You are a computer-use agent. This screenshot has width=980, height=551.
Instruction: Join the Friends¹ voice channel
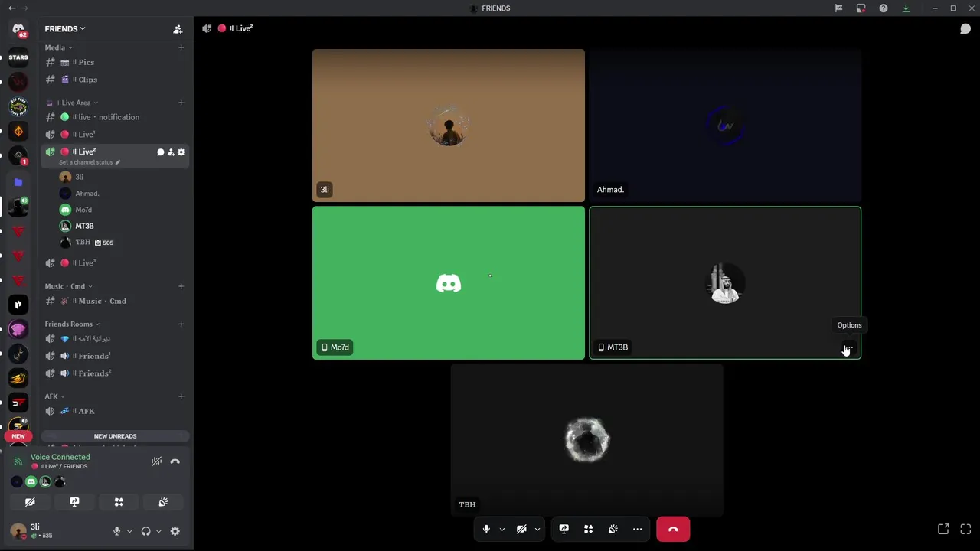coord(115,356)
